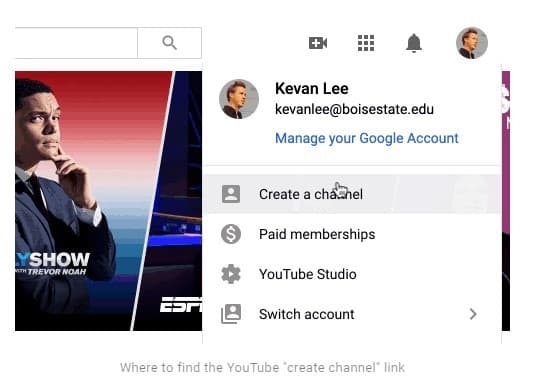Screen dimensions: 557x383
Task: Open Paid memberships
Action: click(x=353, y=234)
